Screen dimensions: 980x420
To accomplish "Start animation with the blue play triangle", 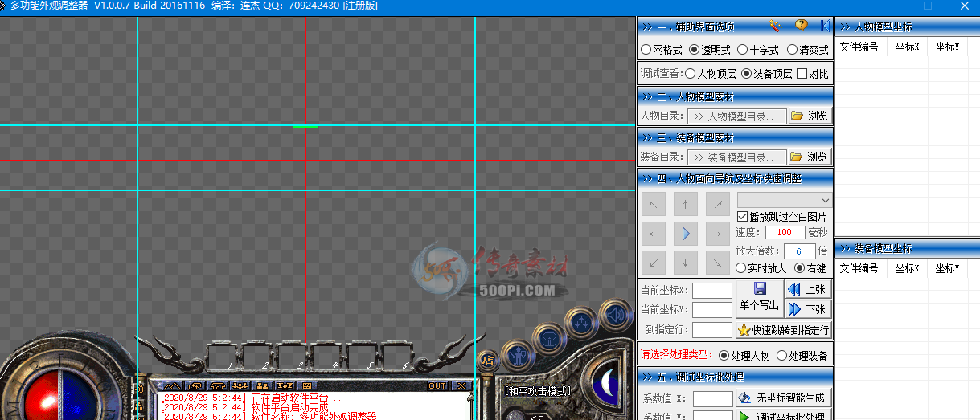I will tap(685, 234).
